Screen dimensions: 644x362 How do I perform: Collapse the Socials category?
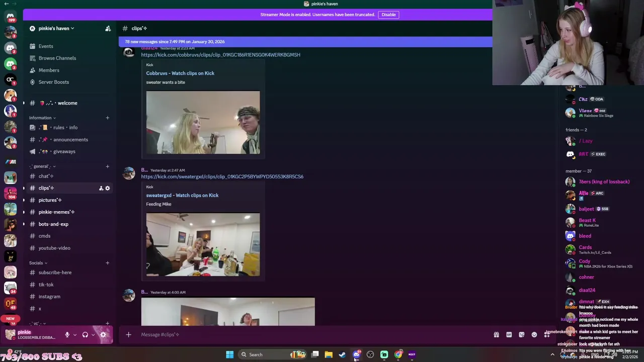pos(38,263)
